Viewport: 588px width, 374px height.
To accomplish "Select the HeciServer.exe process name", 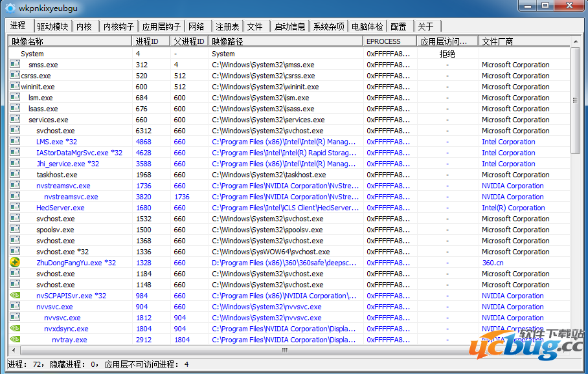I will click(60, 208).
